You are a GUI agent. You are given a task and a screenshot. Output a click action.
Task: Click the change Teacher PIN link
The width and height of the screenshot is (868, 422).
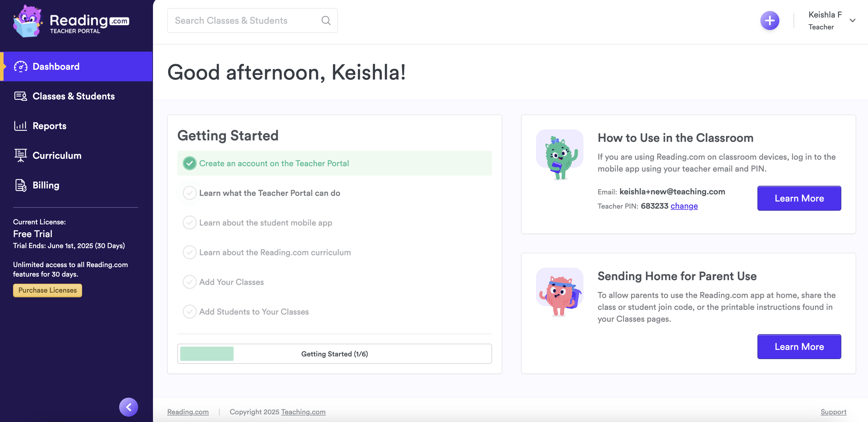point(684,206)
